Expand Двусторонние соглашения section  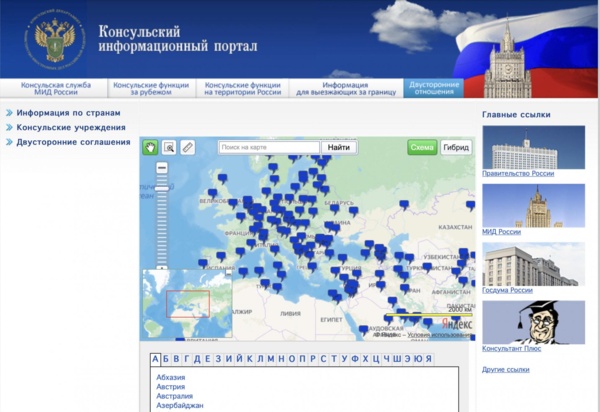pyautogui.click(x=73, y=142)
